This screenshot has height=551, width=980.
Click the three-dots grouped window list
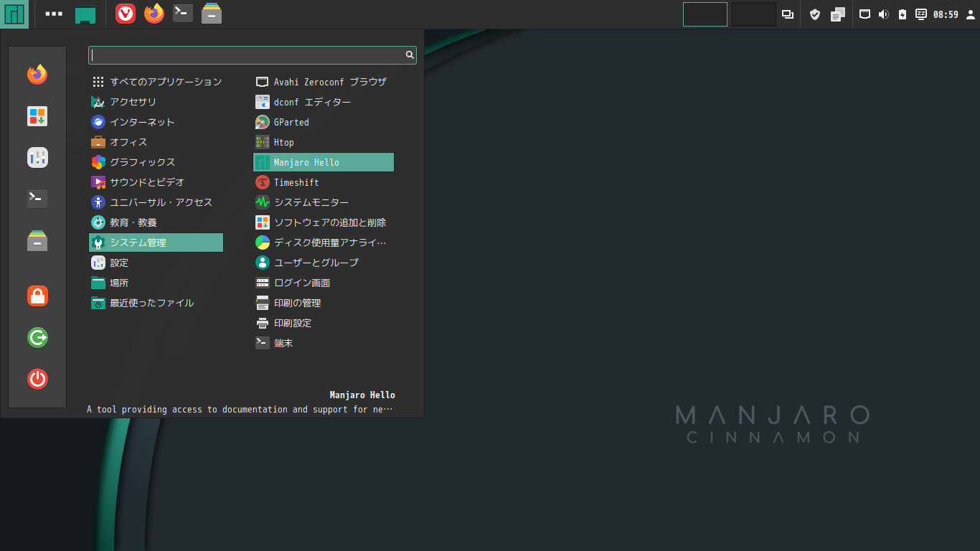54,14
